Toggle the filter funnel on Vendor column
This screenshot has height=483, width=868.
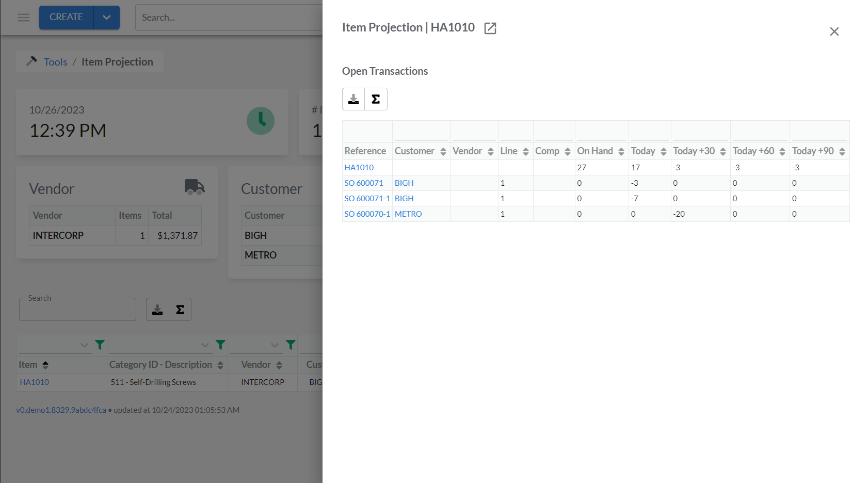click(290, 344)
